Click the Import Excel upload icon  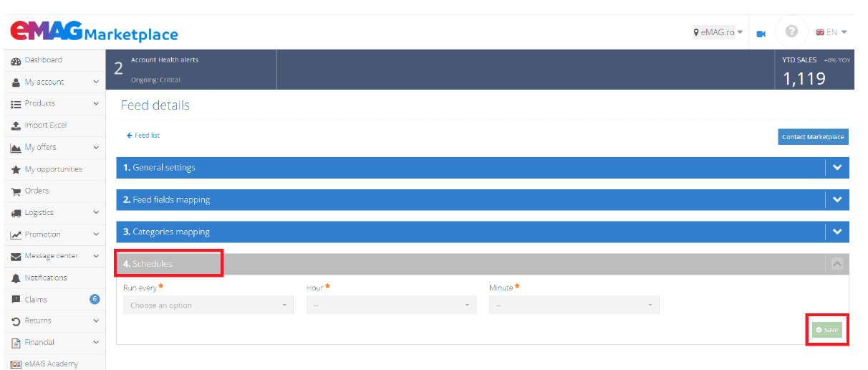click(16, 125)
